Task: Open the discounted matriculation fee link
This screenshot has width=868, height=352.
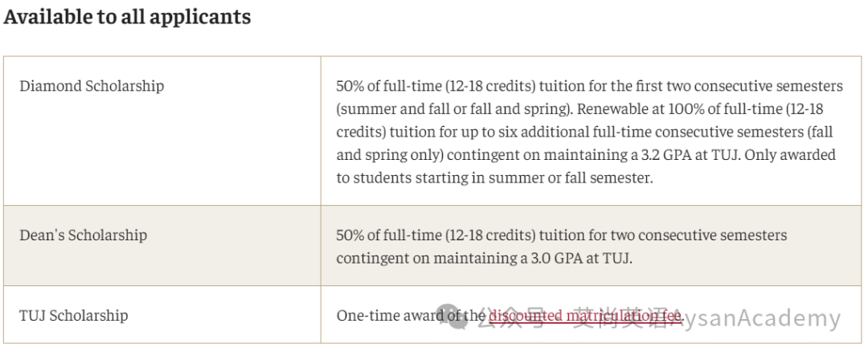Action: [586, 316]
